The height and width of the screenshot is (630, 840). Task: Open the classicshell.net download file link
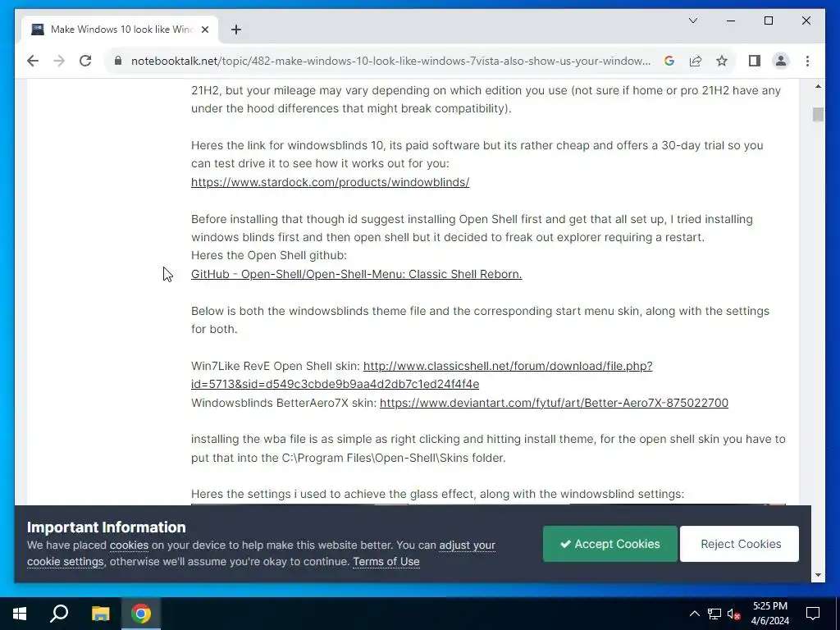[x=422, y=375]
